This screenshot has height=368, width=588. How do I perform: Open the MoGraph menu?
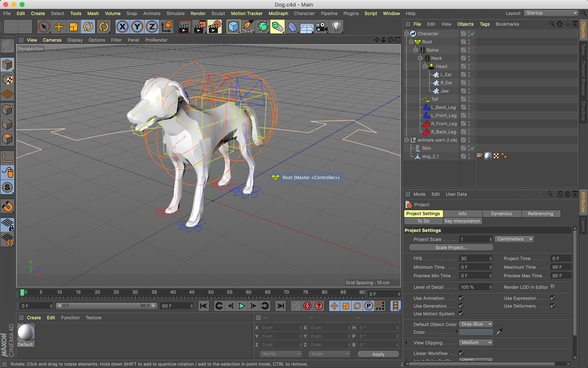click(278, 13)
